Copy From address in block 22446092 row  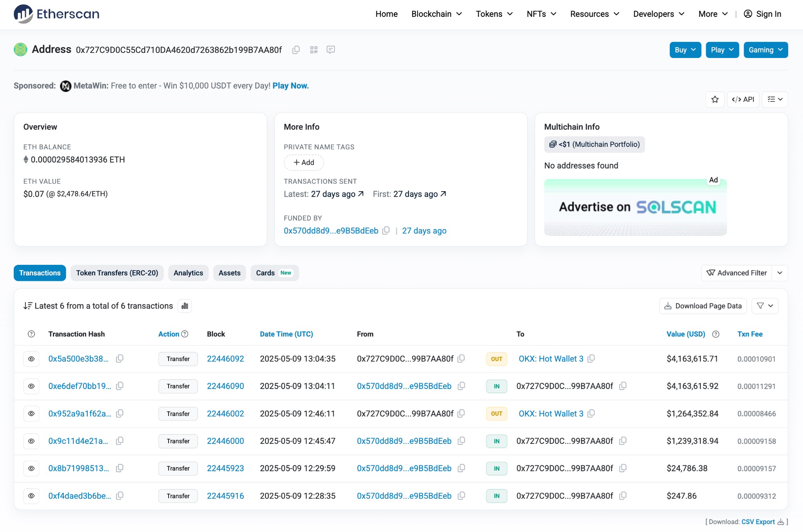click(461, 358)
